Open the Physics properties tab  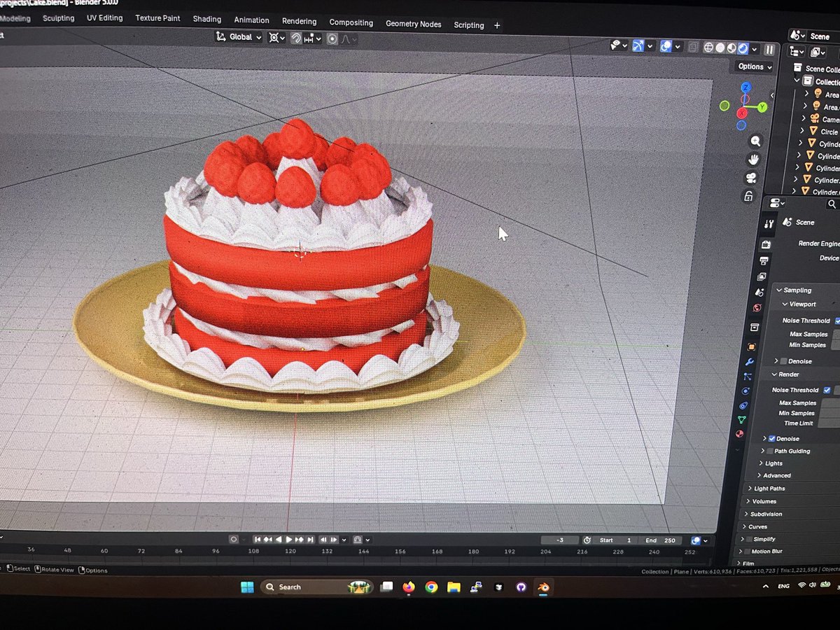745,391
